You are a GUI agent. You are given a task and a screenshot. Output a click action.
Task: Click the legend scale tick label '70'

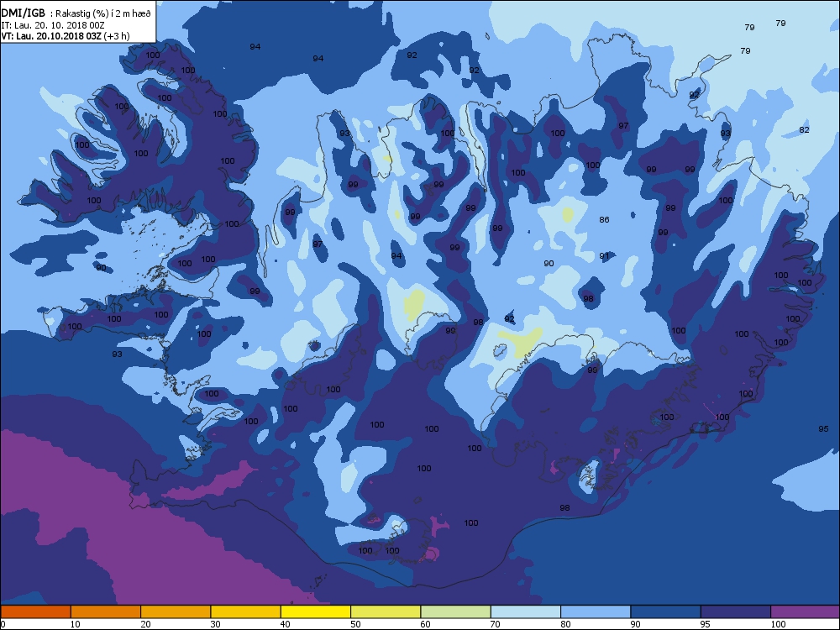[496, 624]
